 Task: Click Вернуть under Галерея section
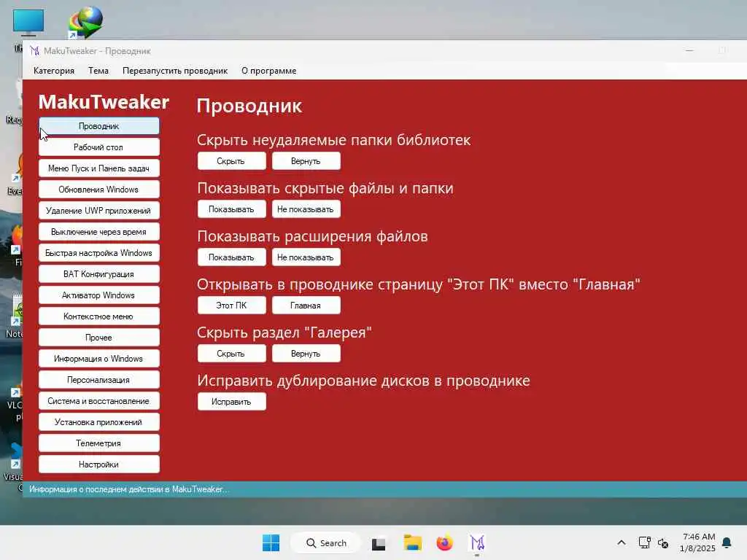pyautogui.click(x=306, y=354)
